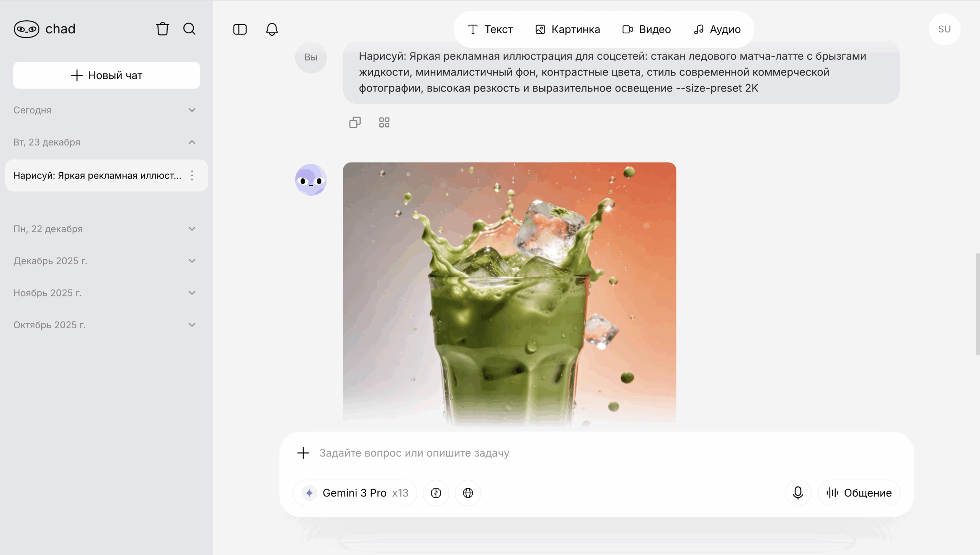This screenshot has height=555, width=980.
Task: Open notifications bell icon
Action: (x=272, y=29)
